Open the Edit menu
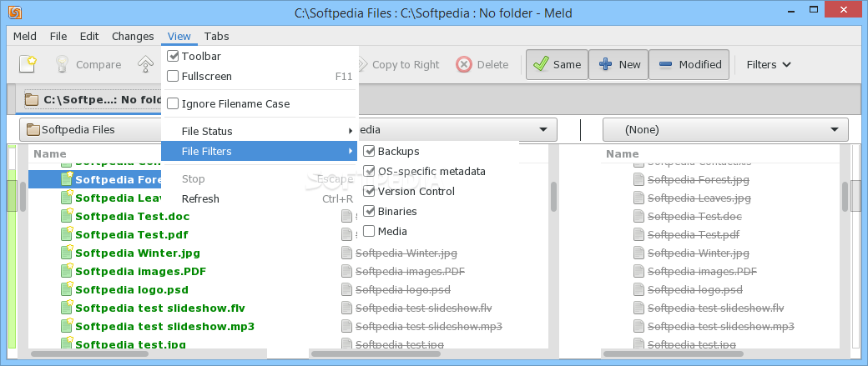Viewport: 868px width, 366px height. coord(89,36)
